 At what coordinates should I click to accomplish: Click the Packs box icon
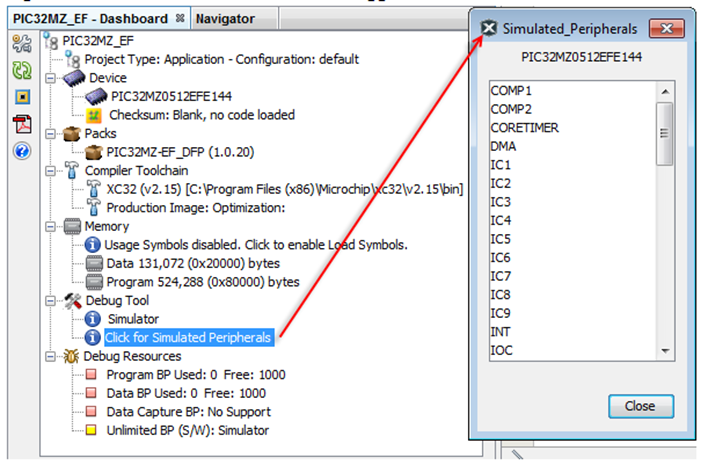coord(72,134)
